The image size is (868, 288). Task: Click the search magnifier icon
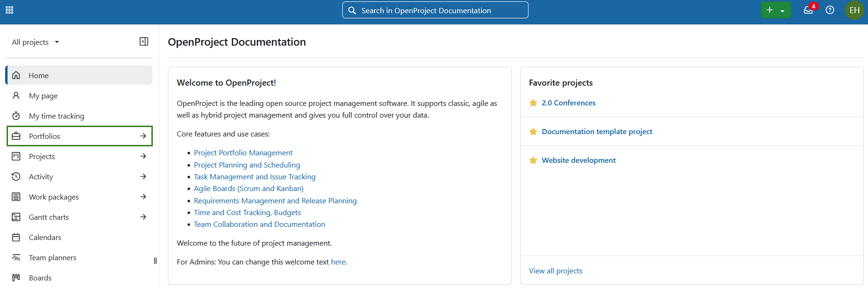point(352,10)
